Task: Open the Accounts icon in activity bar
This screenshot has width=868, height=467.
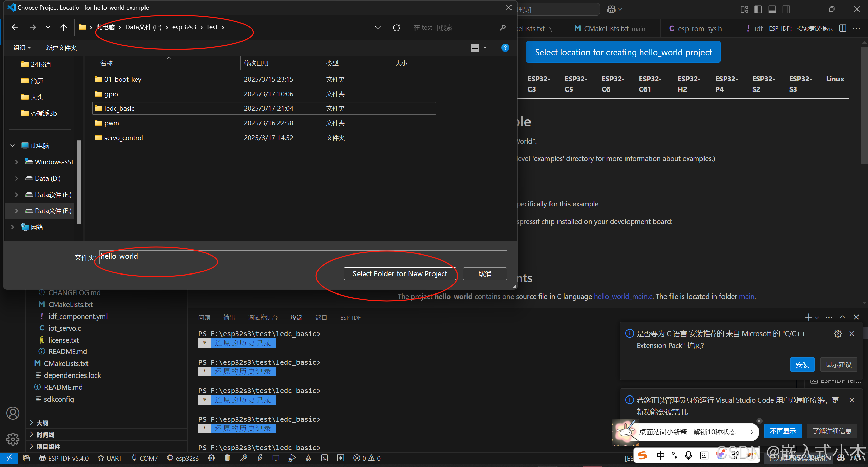Action: click(13, 413)
